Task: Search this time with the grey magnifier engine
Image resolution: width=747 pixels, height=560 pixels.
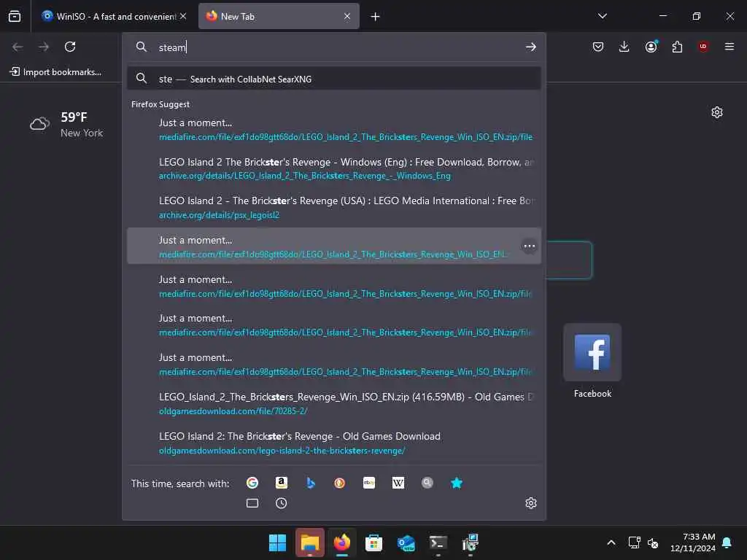Action: [x=427, y=483]
